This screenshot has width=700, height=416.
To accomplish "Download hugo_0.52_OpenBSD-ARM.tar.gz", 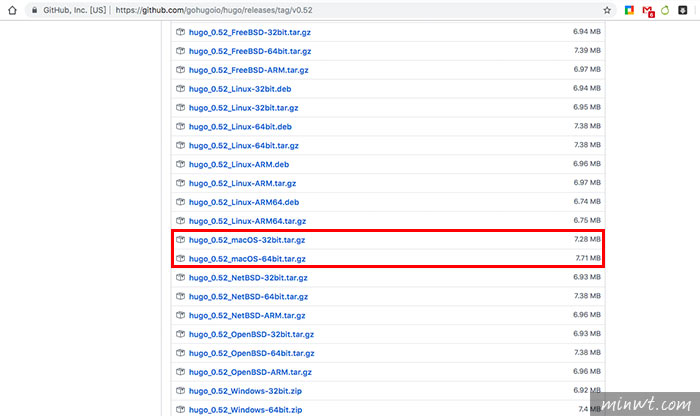I will point(250,372).
